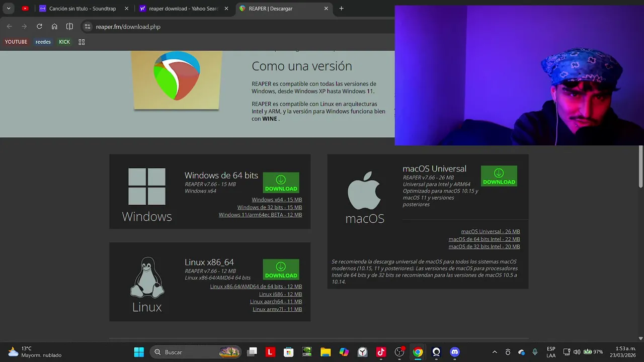
Task: Click the scrollbar down arrow
Action: pos(640,338)
